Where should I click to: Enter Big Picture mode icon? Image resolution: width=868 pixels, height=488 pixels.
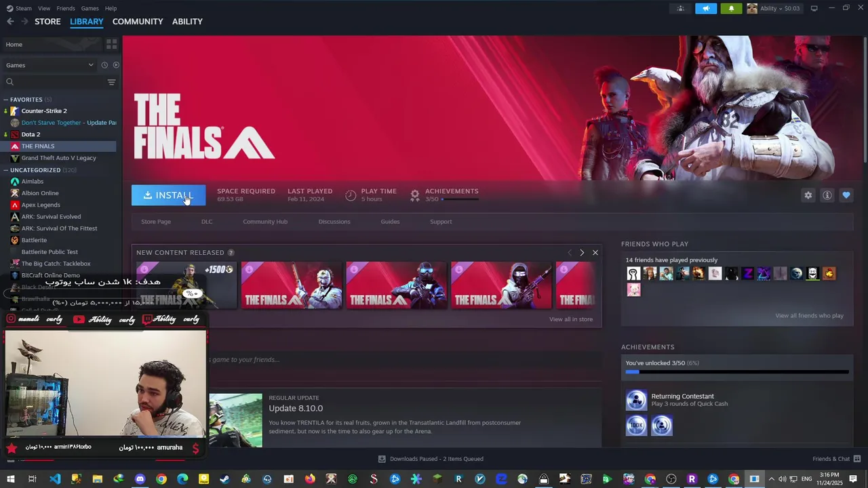(x=814, y=8)
